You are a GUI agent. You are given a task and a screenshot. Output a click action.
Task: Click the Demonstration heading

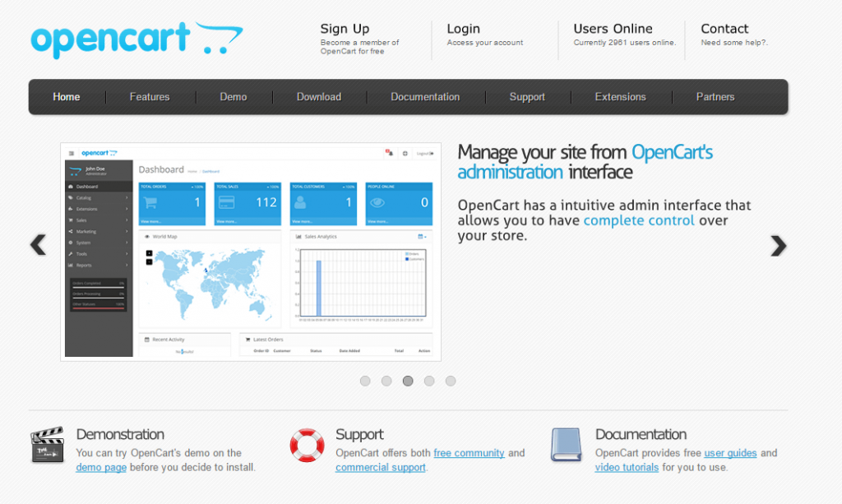click(120, 433)
